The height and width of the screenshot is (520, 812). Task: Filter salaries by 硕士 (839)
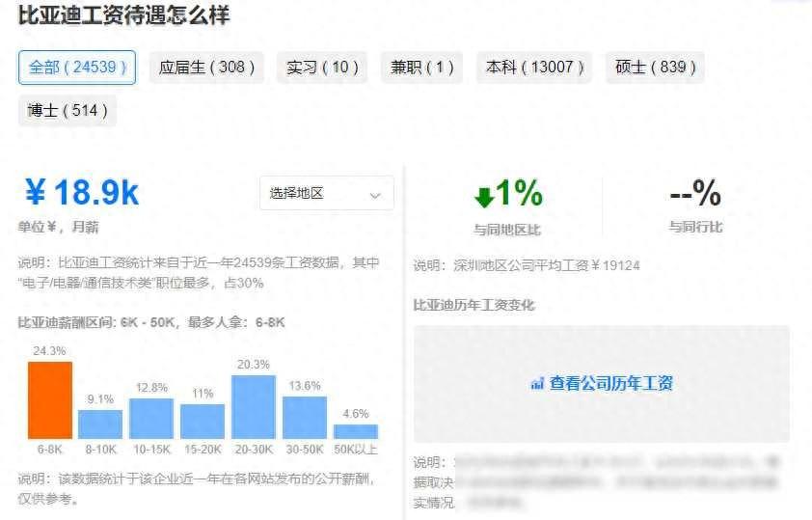(x=655, y=68)
